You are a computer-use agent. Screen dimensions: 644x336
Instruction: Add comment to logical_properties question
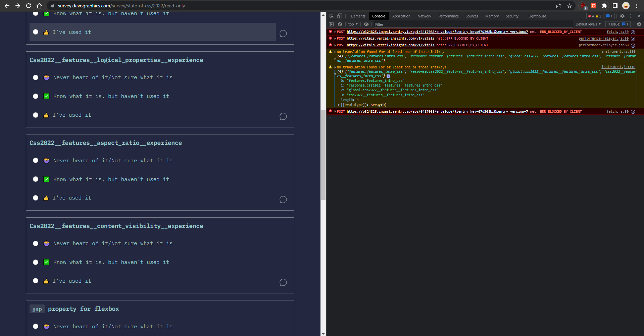283,116
